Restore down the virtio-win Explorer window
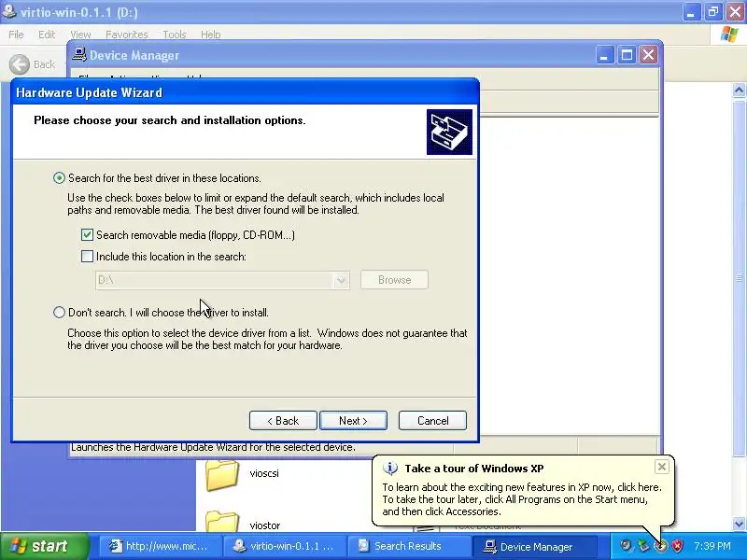 point(713,11)
